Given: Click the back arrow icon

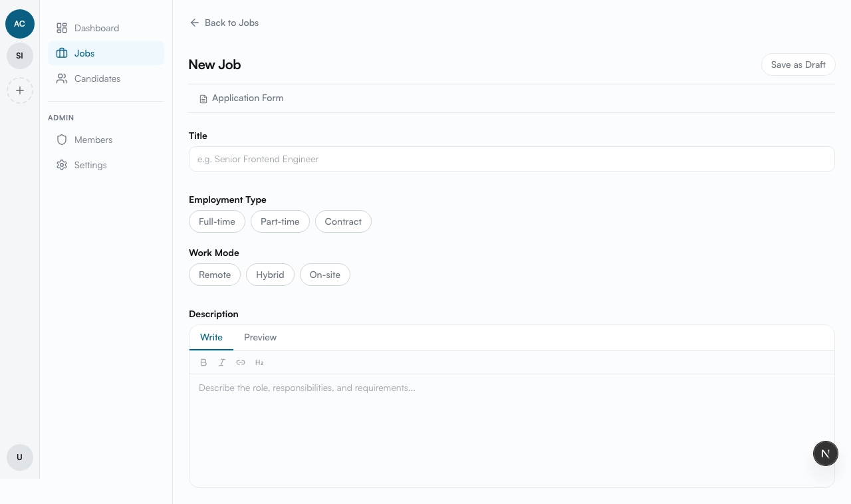Looking at the screenshot, I should tap(194, 23).
